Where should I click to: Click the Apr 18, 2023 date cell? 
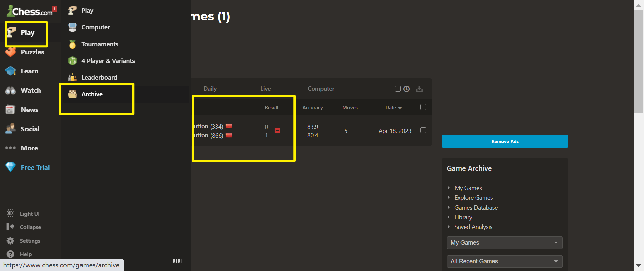[x=395, y=131]
